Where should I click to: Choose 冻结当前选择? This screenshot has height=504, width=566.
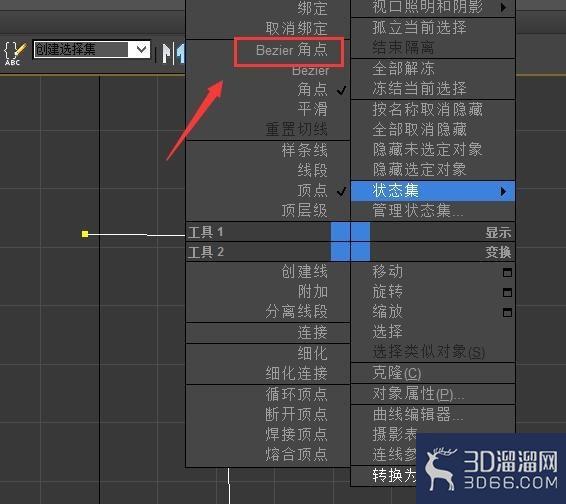419,88
